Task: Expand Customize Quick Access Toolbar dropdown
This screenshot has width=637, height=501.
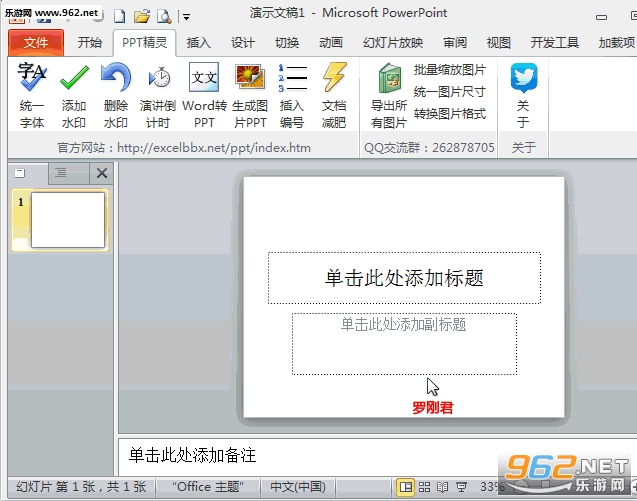Action: (186, 17)
